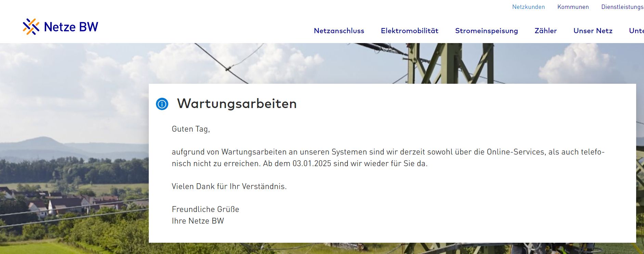Click the Wartungsarbeiten heading
Image resolution: width=644 pixels, height=254 pixels.
pyautogui.click(x=237, y=104)
